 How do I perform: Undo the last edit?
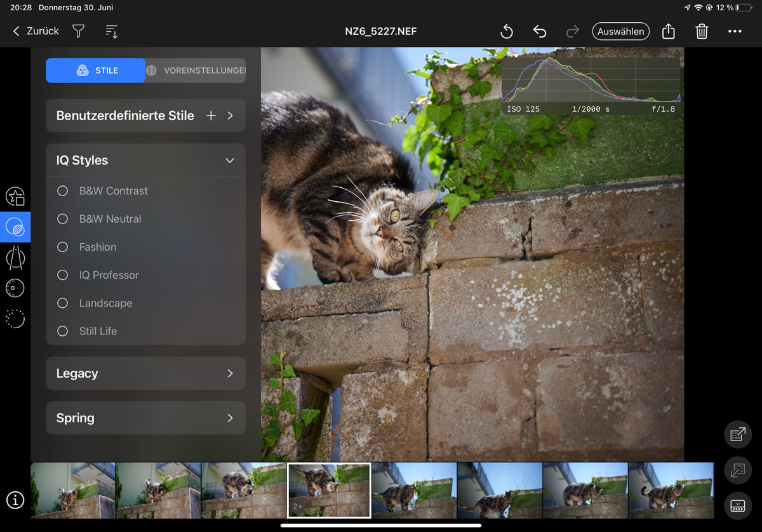tap(539, 31)
